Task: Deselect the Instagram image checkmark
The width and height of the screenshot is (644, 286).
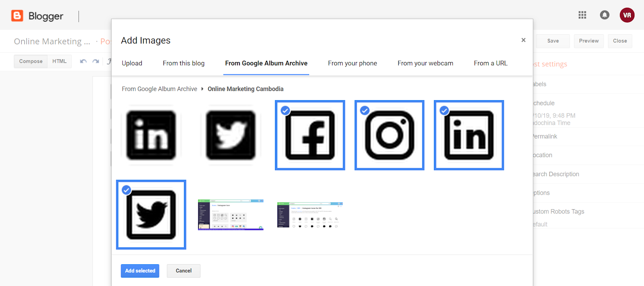Action: (x=364, y=110)
